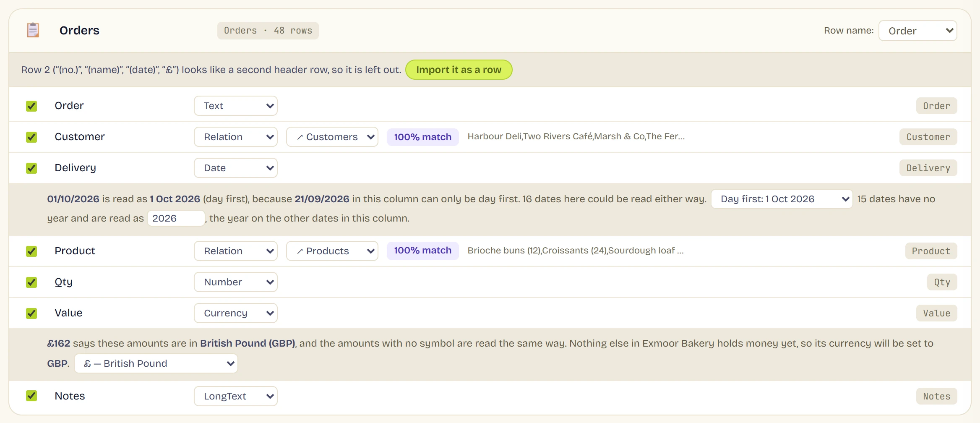Viewport: 980px width, 423px height.
Task: Click the Delivery source column tag
Action: [928, 168]
